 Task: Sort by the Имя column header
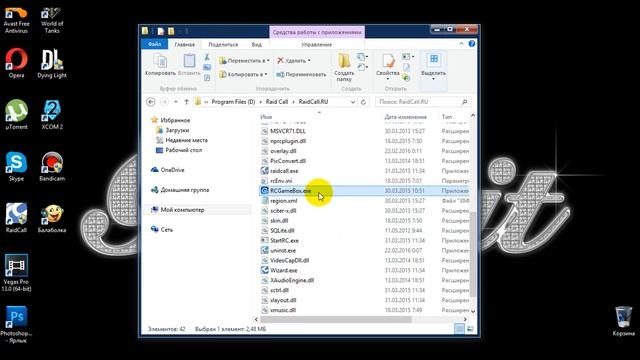pos(266,117)
